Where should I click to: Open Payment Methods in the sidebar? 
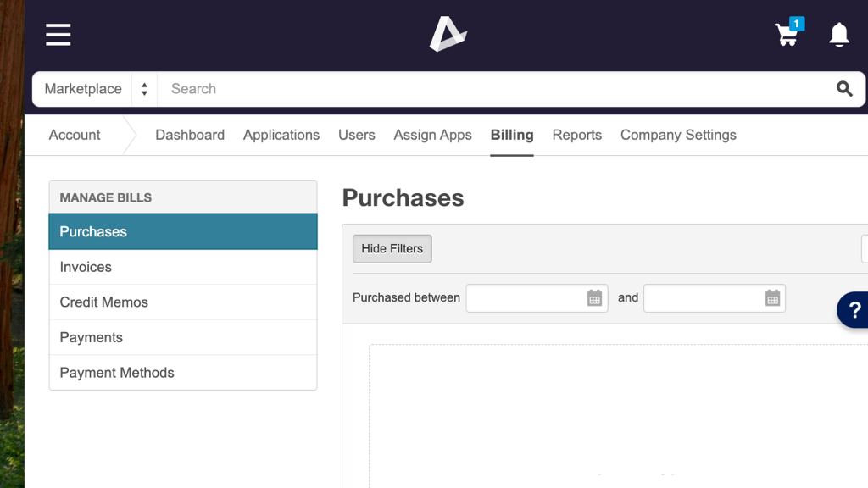click(x=183, y=373)
